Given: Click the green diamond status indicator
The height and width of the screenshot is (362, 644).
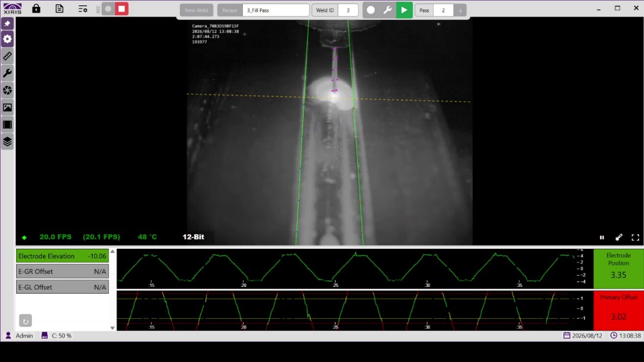Looking at the screenshot, I should [x=24, y=237].
